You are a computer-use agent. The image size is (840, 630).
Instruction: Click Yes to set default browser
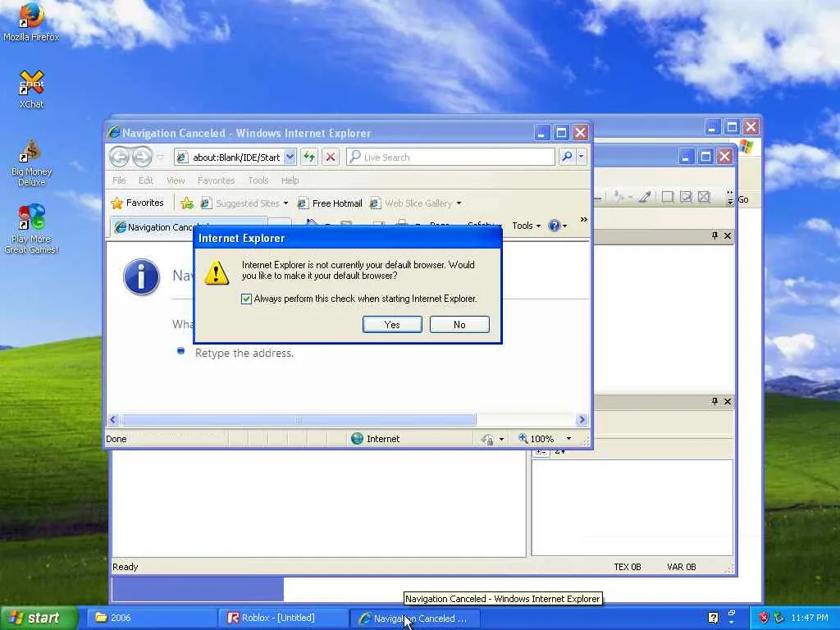[392, 325]
